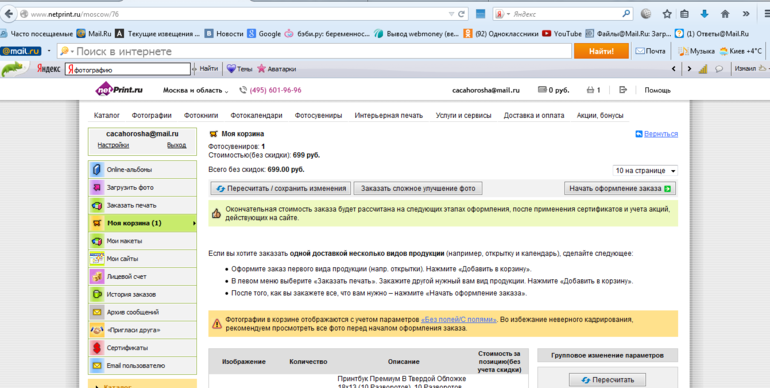
Task: Click the printer icon with count 1 in the header
Action: pyautogui.click(x=590, y=90)
